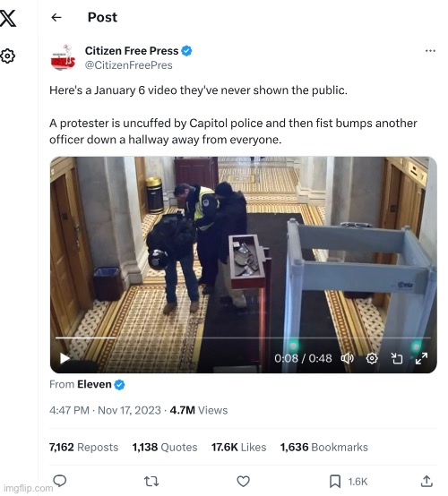Visit the @CitizenFreePres handle
Screen dimensions: 448x496
pos(128,65)
